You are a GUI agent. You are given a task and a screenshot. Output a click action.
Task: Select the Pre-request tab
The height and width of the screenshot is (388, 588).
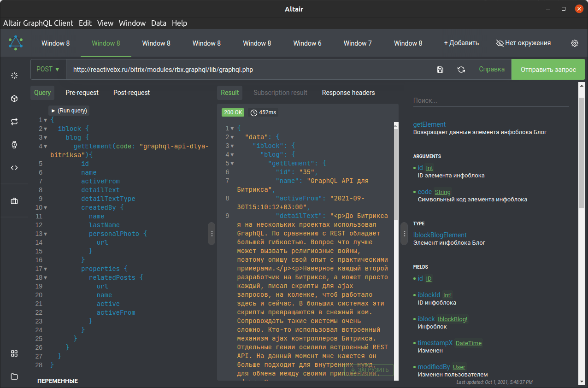coord(82,93)
